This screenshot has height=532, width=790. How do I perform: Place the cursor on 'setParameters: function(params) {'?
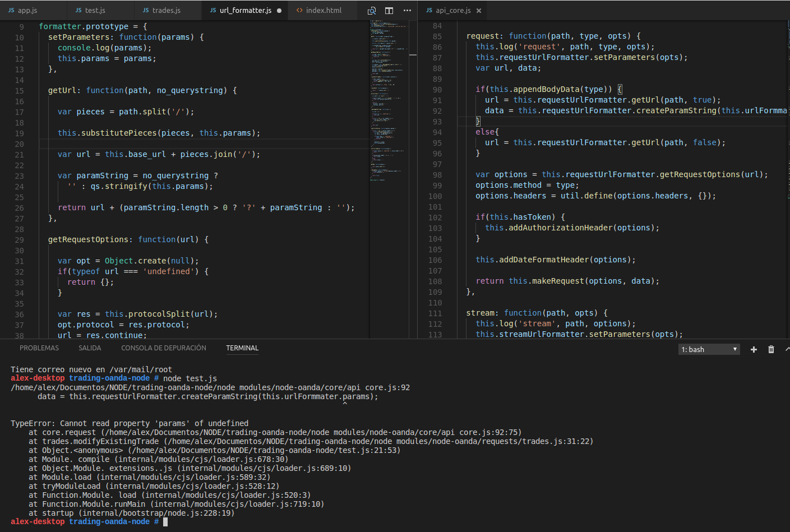point(126,37)
